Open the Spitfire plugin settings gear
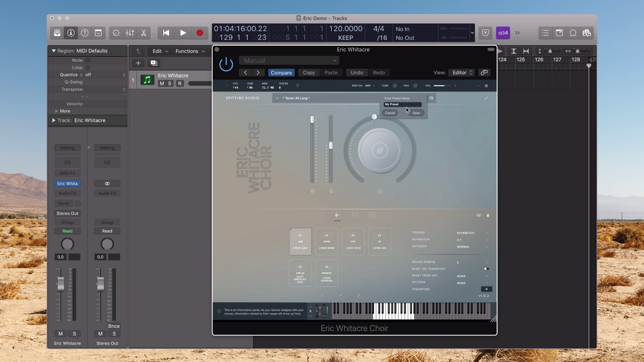This screenshot has width=644, height=362. tap(486, 86)
